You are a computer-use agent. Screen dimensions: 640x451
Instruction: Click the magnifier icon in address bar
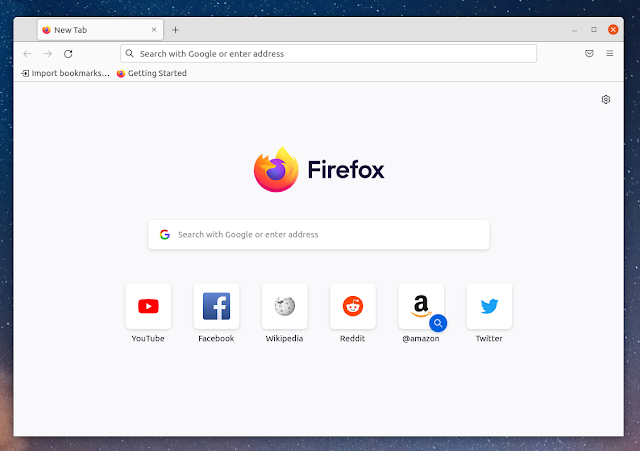[129, 53]
